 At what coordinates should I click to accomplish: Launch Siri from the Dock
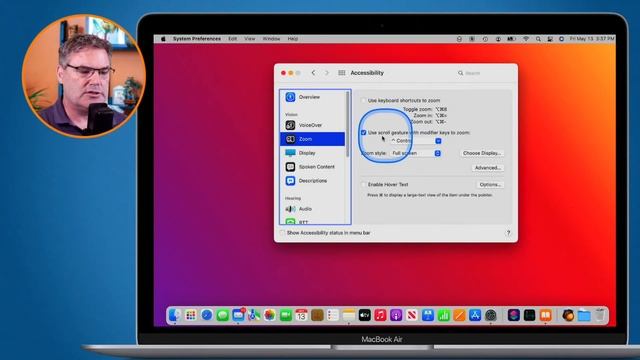514,315
